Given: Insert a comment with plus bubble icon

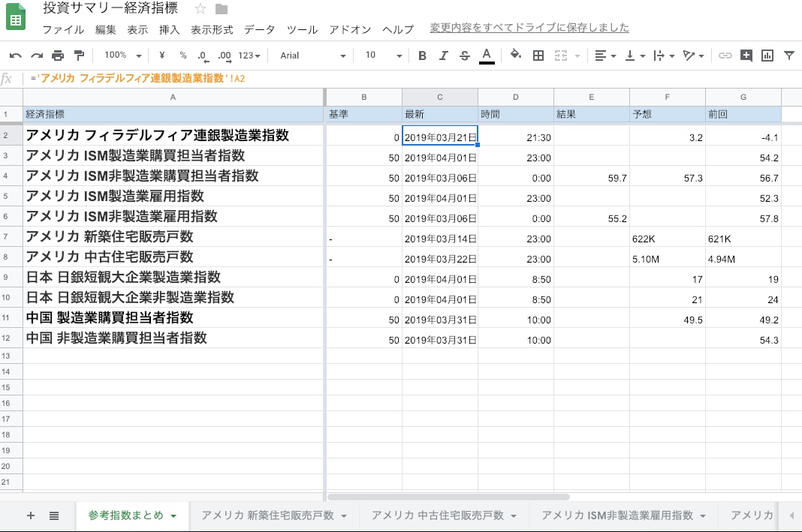Looking at the screenshot, I should pos(746,56).
